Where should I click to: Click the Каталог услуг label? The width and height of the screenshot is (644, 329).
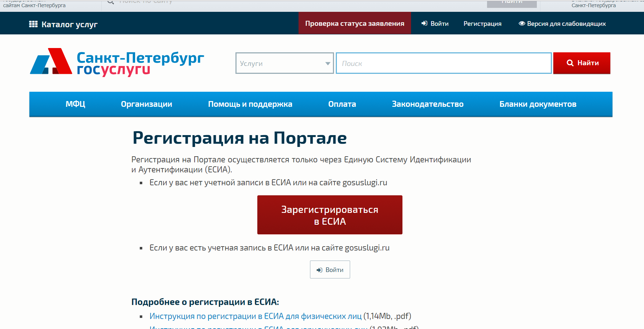click(x=70, y=24)
